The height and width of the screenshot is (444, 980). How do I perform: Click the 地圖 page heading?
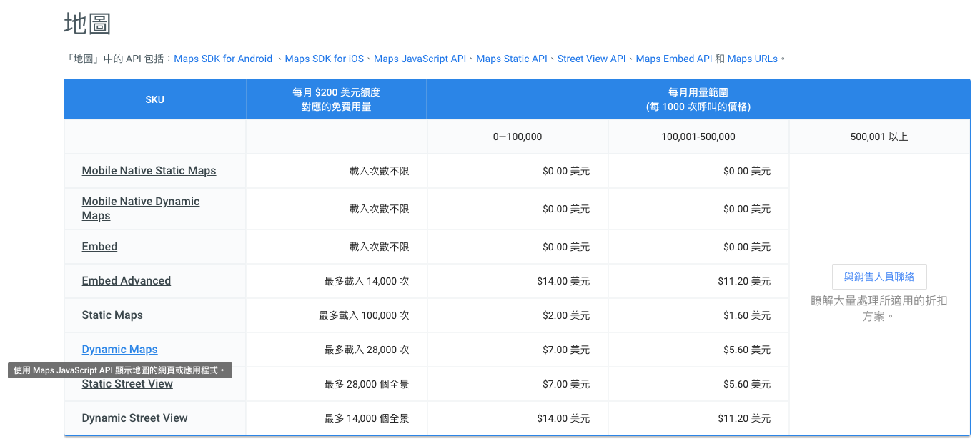(87, 24)
